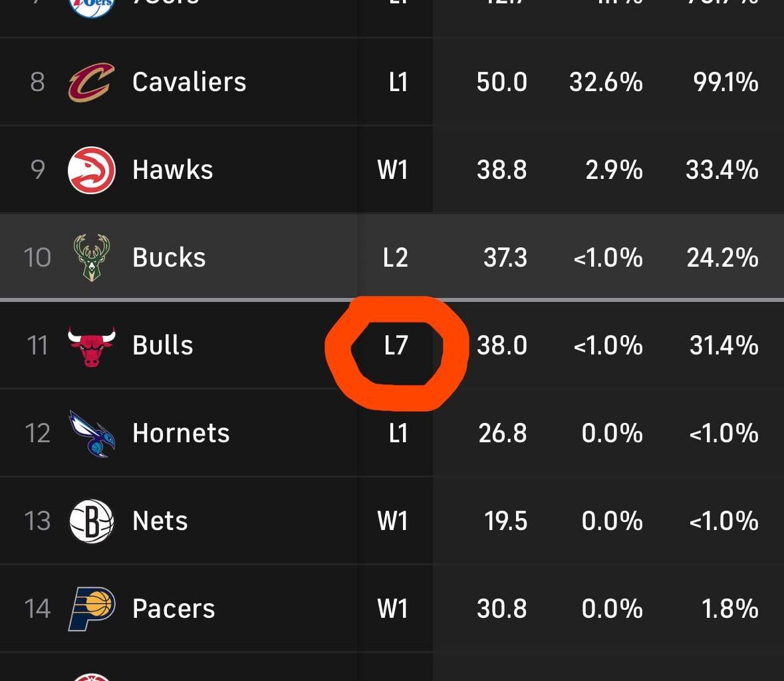784x681 pixels.
Task: Select the Pacers logo
Action: 91,608
